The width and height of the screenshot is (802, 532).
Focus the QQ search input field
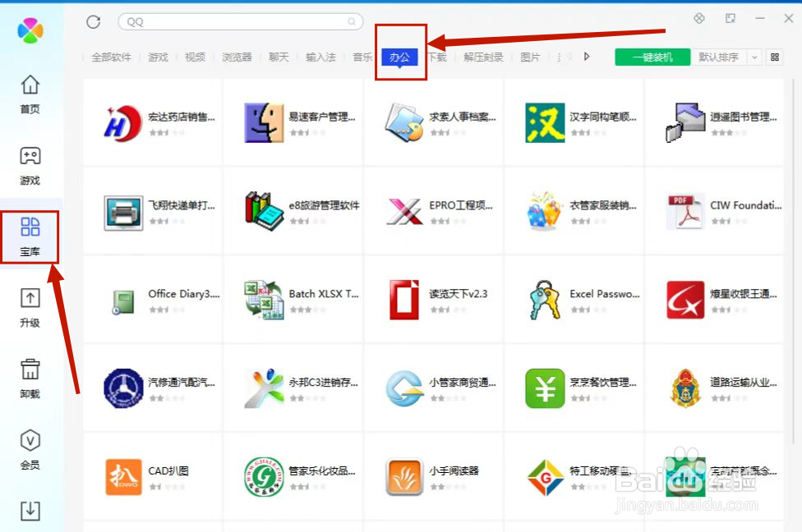(x=241, y=21)
